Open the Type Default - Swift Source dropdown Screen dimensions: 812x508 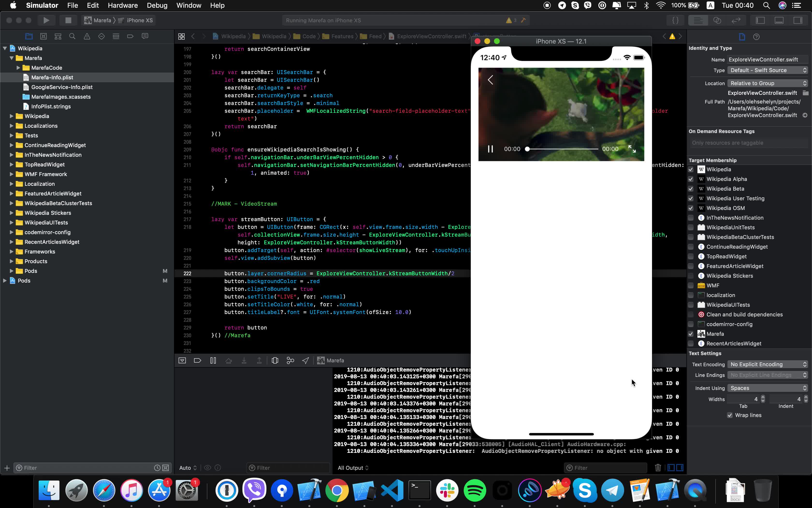click(768, 70)
